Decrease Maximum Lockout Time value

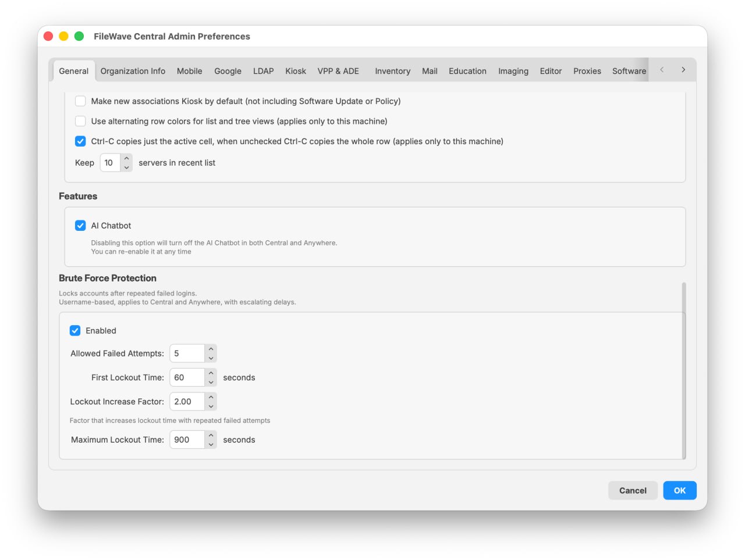pyautogui.click(x=211, y=444)
